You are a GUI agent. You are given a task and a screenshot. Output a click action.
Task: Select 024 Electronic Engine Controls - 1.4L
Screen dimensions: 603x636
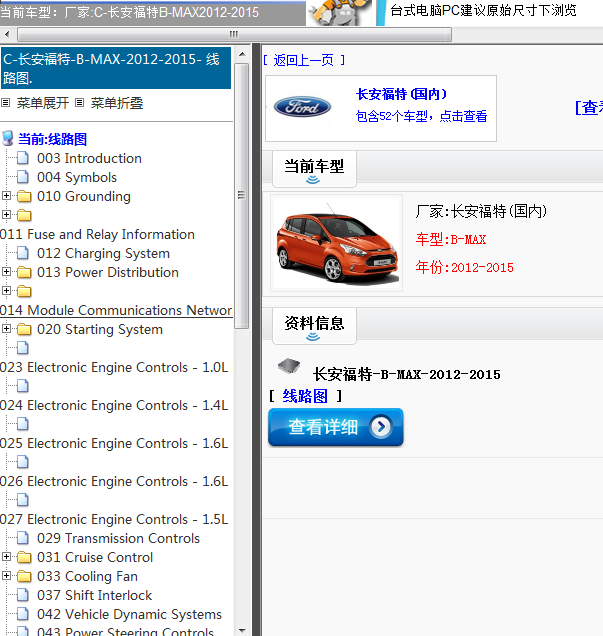114,405
